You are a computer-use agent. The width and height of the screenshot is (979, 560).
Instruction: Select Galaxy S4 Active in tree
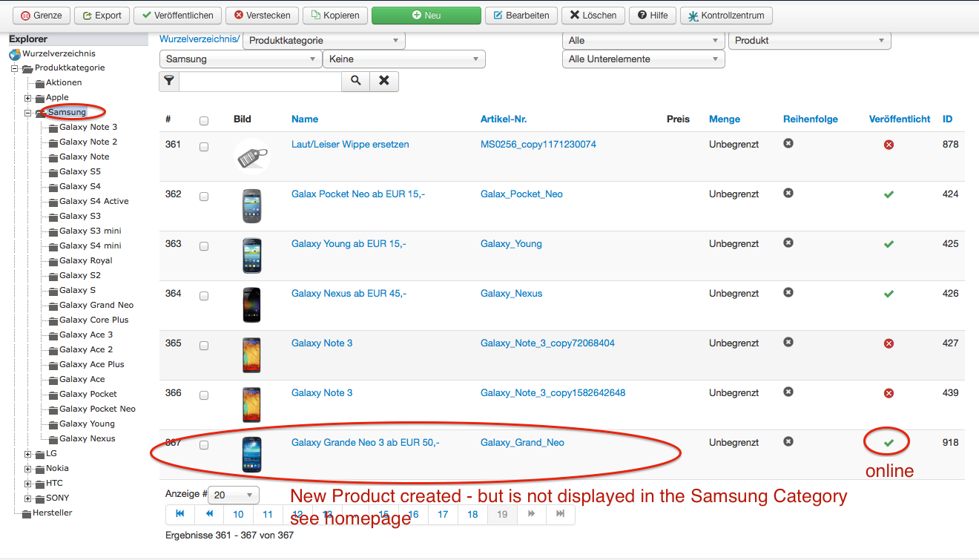(x=94, y=202)
